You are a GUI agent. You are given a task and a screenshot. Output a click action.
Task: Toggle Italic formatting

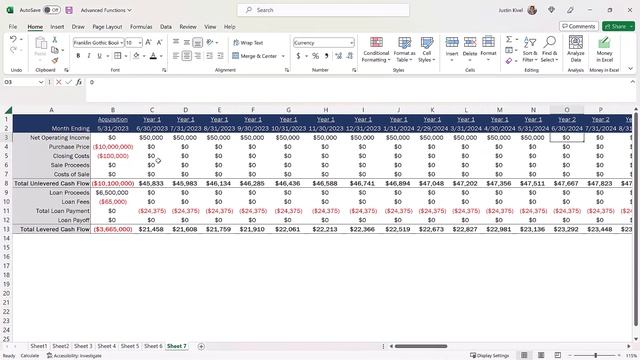(89, 56)
